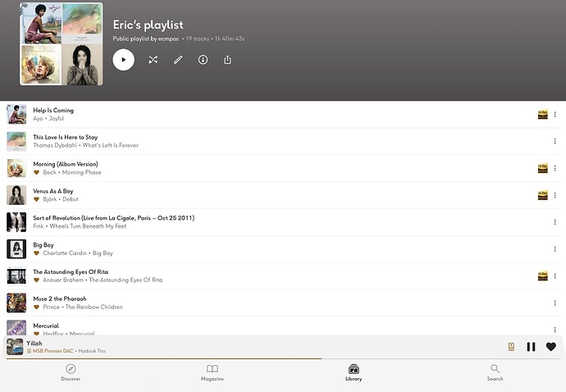Unfavorite the now playing track Yillah
The image size is (566, 392).
coord(551,347)
